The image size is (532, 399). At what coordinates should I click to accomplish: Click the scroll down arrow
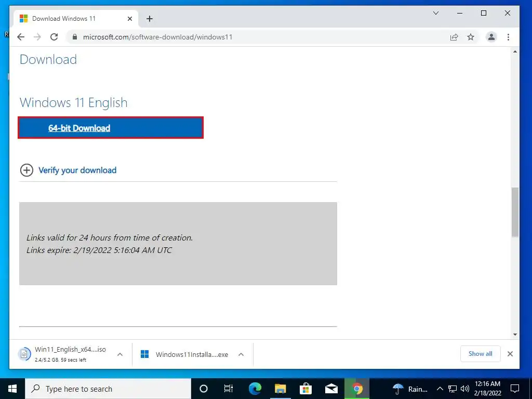click(x=515, y=335)
